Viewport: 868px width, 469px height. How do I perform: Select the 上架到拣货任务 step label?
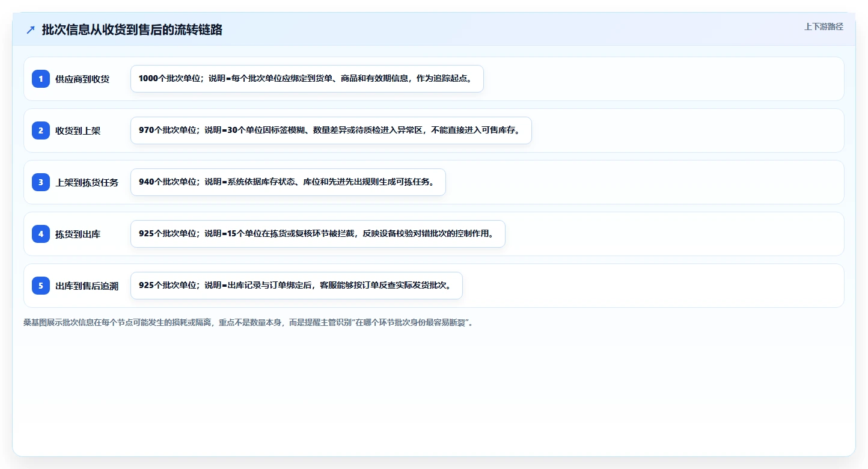pyautogui.click(x=87, y=182)
